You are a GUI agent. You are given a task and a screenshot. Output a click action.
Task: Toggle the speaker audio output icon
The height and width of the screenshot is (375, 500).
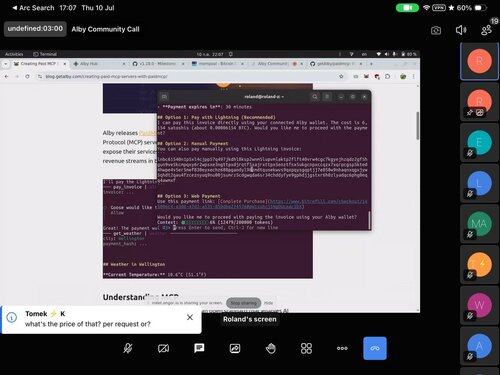[x=461, y=30]
